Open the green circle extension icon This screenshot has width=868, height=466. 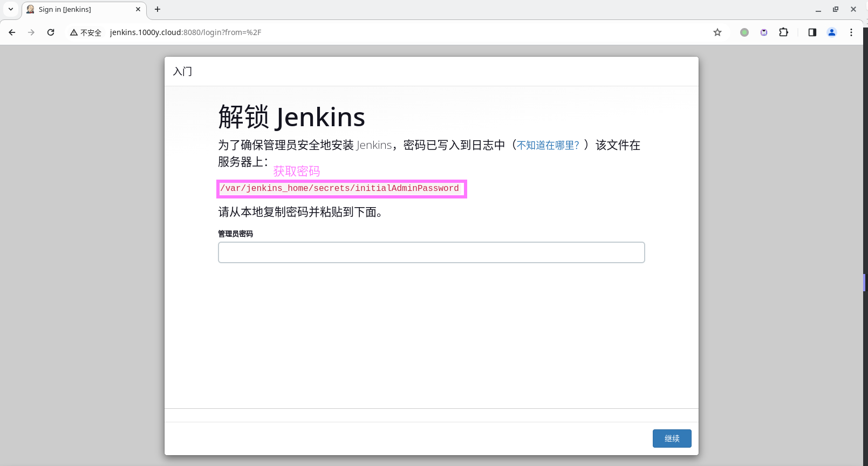[x=744, y=32]
